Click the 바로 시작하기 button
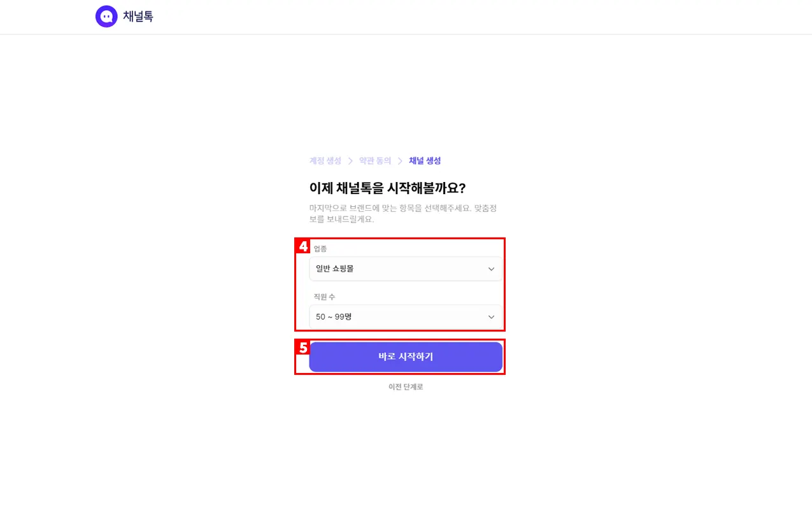 406,357
